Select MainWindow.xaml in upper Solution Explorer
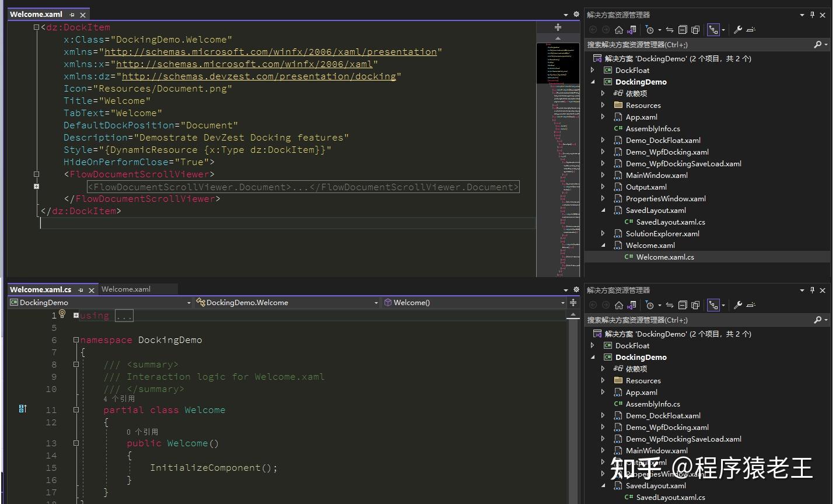836x504 pixels. click(x=656, y=175)
